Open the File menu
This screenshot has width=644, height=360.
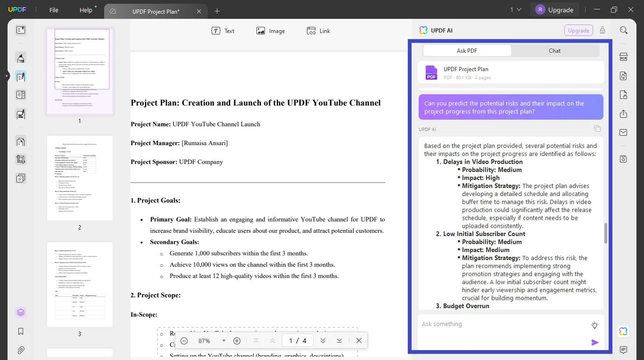(x=54, y=10)
